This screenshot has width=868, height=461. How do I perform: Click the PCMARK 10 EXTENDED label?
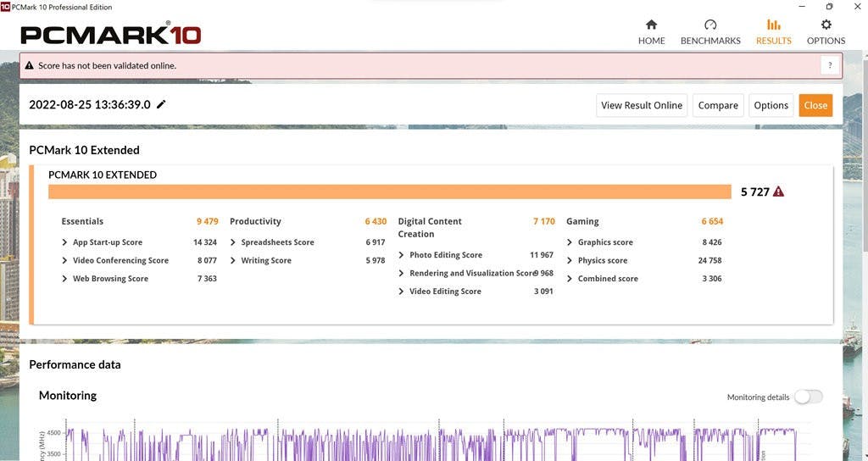tap(103, 175)
